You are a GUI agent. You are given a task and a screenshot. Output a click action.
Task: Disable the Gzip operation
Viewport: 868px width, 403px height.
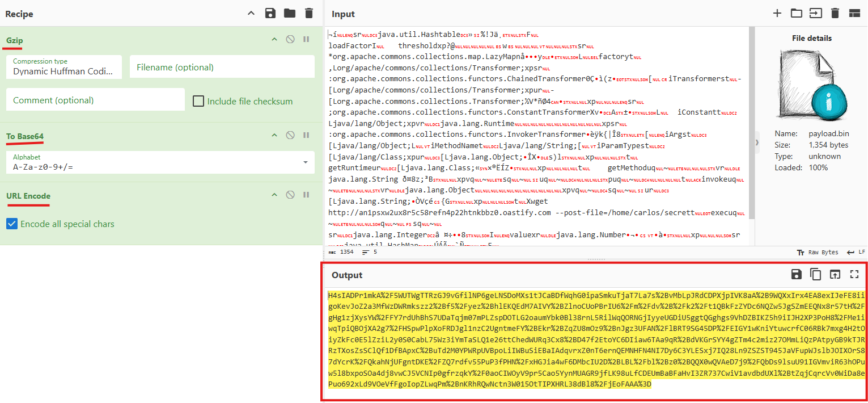click(290, 39)
